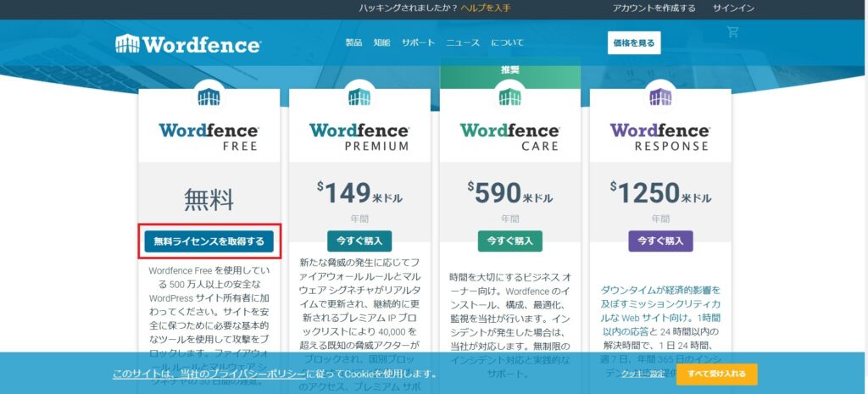Screen dimensions: 868x394
Task: Open the サポート menu
Action: pyautogui.click(x=419, y=42)
